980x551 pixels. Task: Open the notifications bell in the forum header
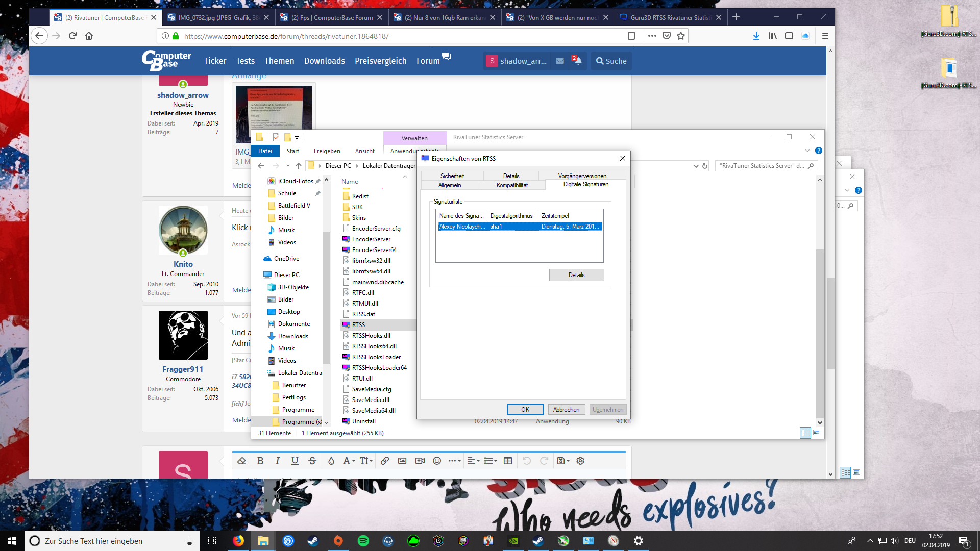[x=577, y=61]
